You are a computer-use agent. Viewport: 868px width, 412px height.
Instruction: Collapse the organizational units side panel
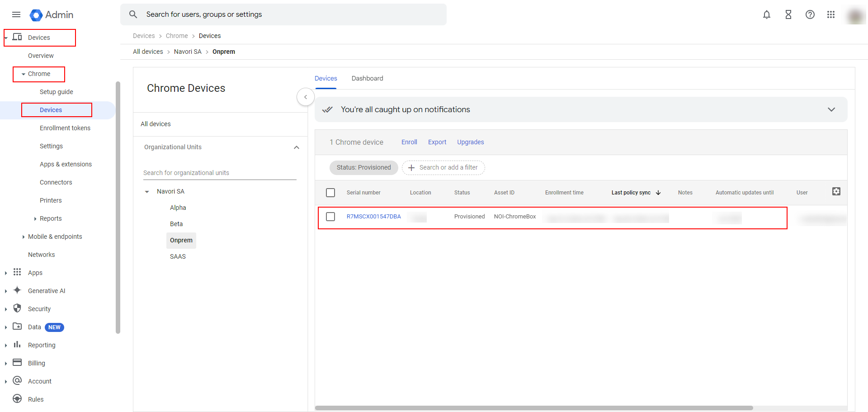point(306,97)
